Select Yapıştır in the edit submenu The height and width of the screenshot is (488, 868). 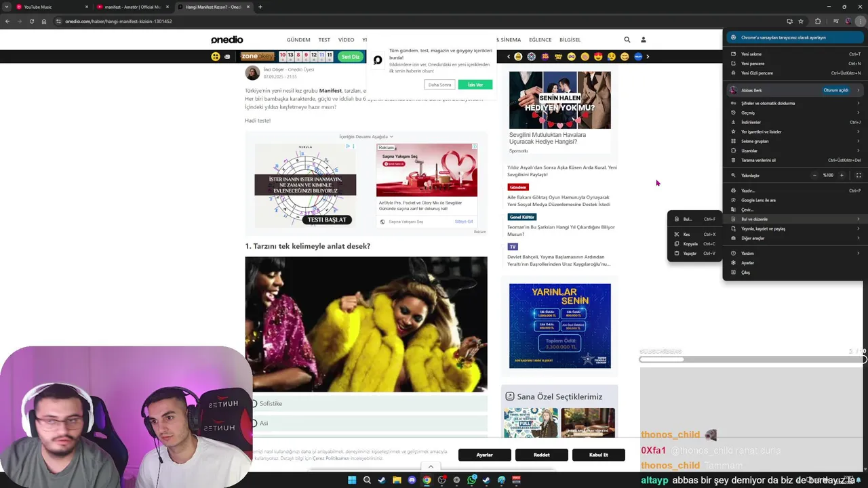(695, 253)
